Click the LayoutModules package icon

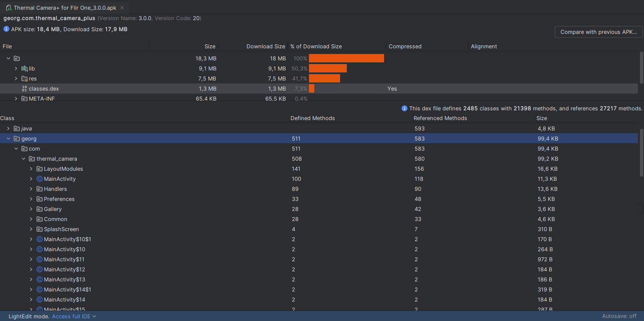coord(40,169)
